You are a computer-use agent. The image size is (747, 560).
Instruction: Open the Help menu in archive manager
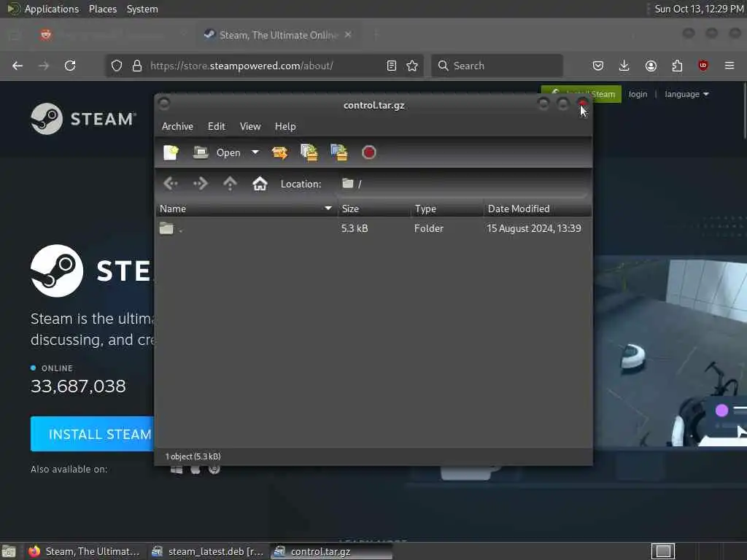(x=285, y=126)
